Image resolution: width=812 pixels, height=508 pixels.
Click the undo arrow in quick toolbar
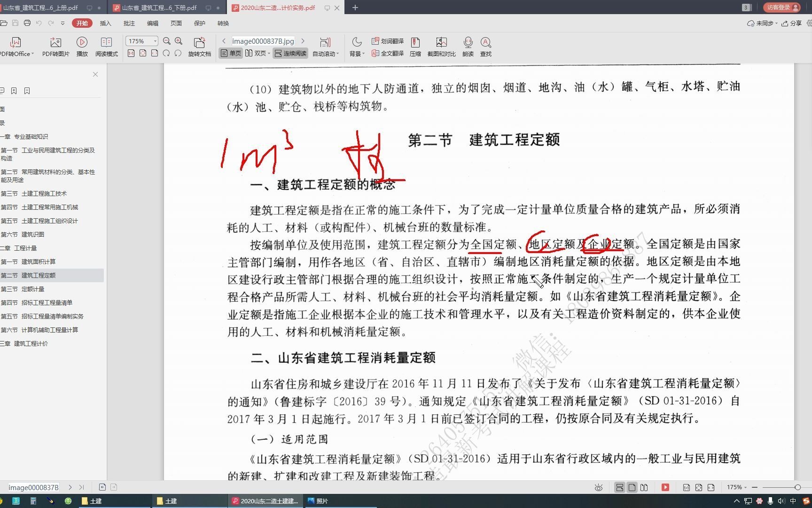(39, 23)
